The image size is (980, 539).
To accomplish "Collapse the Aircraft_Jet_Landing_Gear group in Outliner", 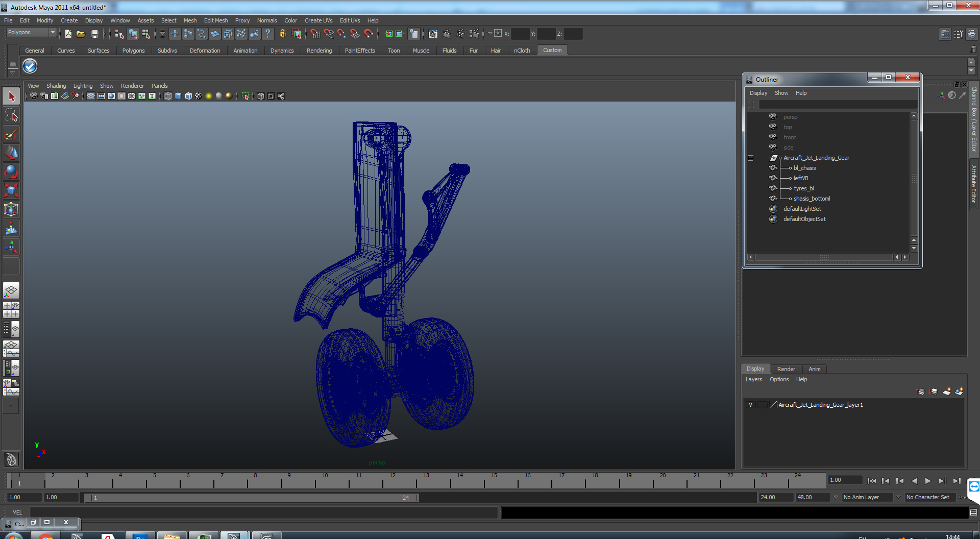I will click(x=751, y=158).
